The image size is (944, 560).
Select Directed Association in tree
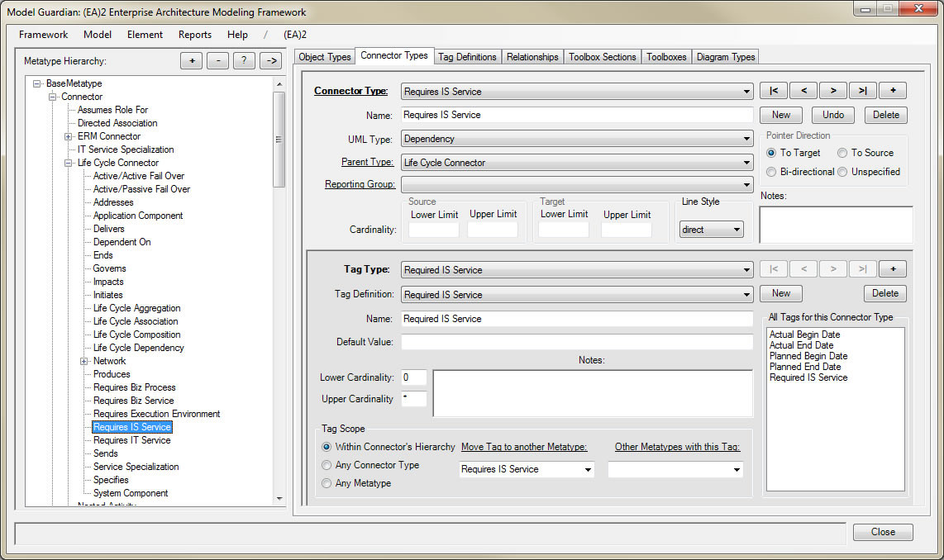click(117, 123)
